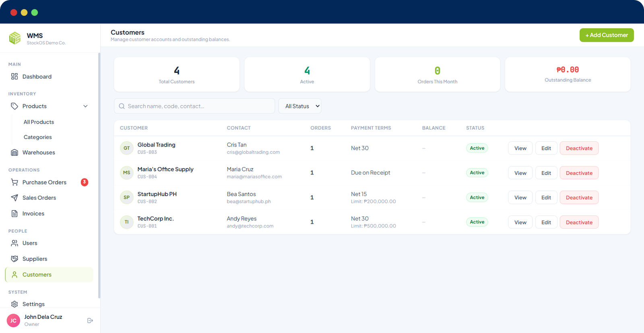Open the Invoices section
Screen dimensions: 644x333
point(49,213)
